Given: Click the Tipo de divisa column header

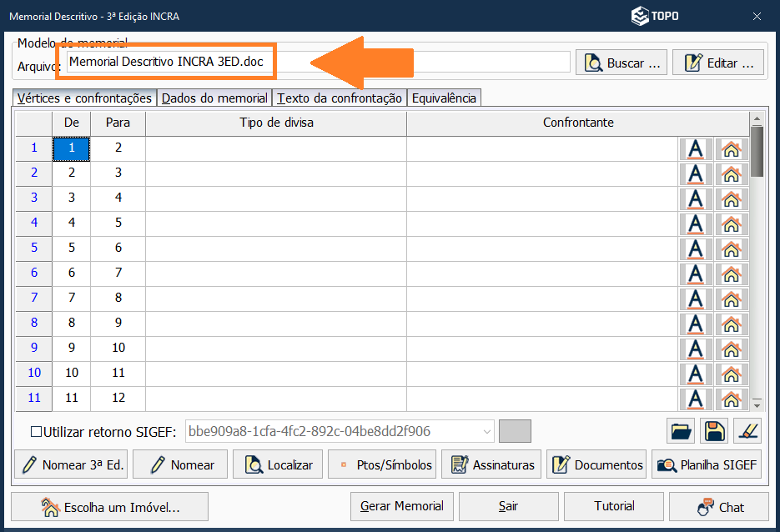Looking at the screenshot, I should (276, 123).
